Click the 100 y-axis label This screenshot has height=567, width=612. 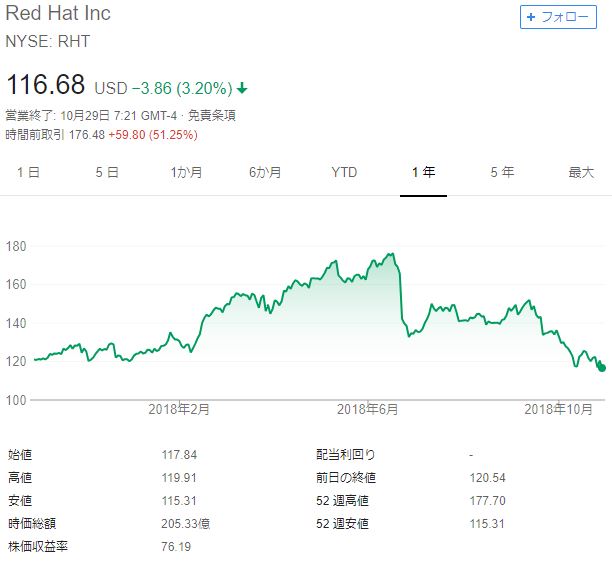pos(16,400)
